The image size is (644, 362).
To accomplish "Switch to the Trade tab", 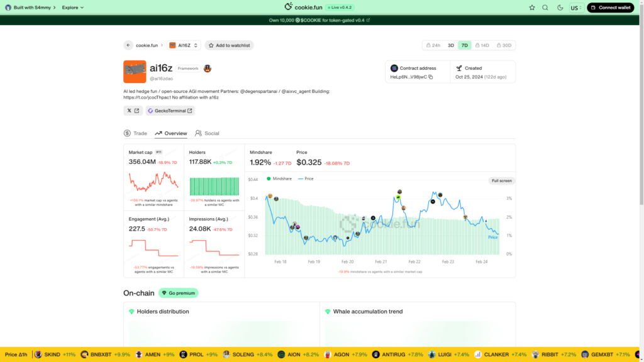I will tap(135, 133).
